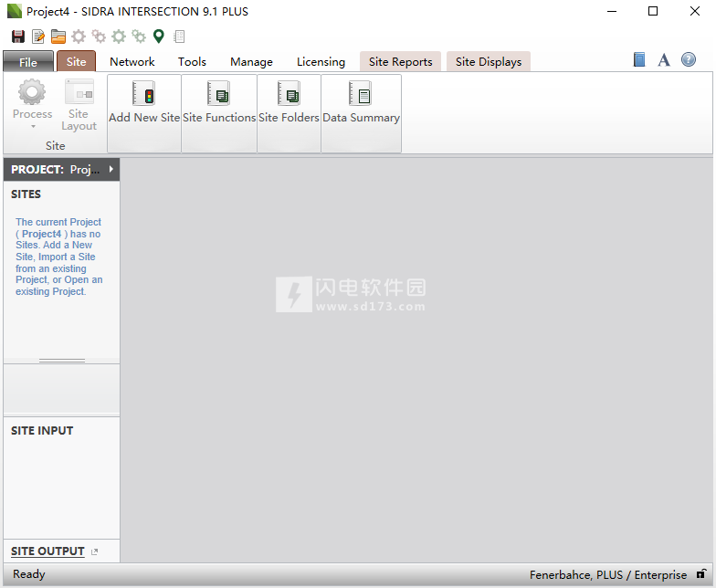Open Data Summary in the ribbon

[x=361, y=94]
